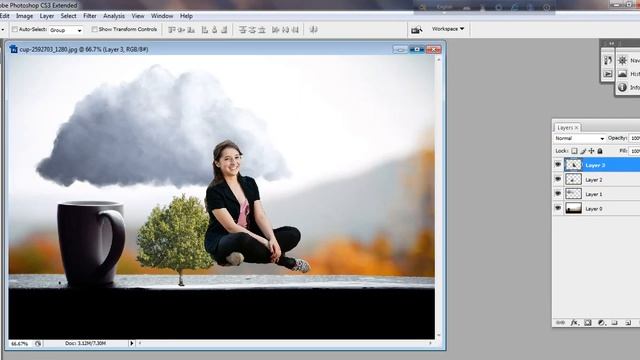Click the Layer 3 thumbnail
640x360 pixels.
[573, 164]
